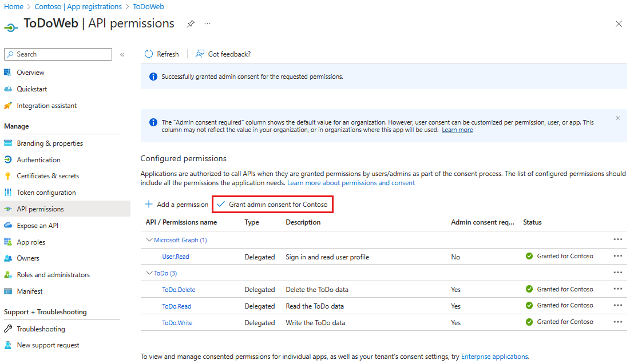The width and height of the screenshot is (630, 364).
Task: Click the Got feedback person icon
Action: (x=200, y=54)
